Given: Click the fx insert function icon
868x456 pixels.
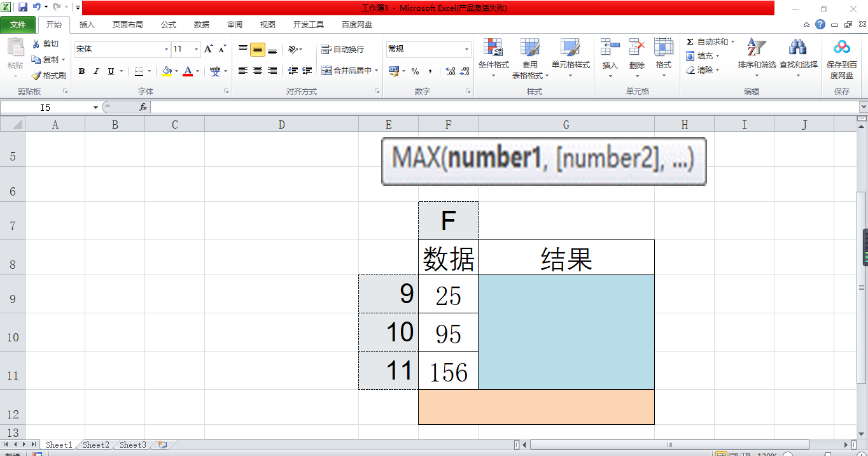Looking at the screenshot, I should tap(144, 107).
